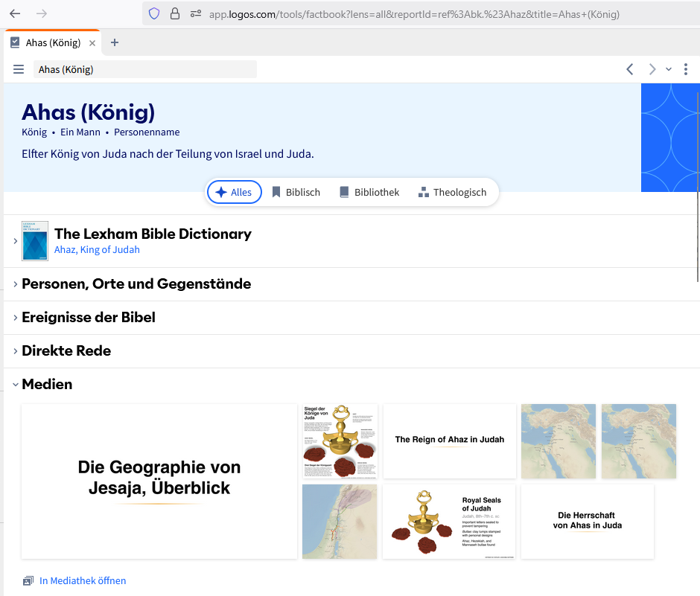Open site permissions icon in address bar
The height and width of the screenshot is (596, 700).
tap(196, 14)
